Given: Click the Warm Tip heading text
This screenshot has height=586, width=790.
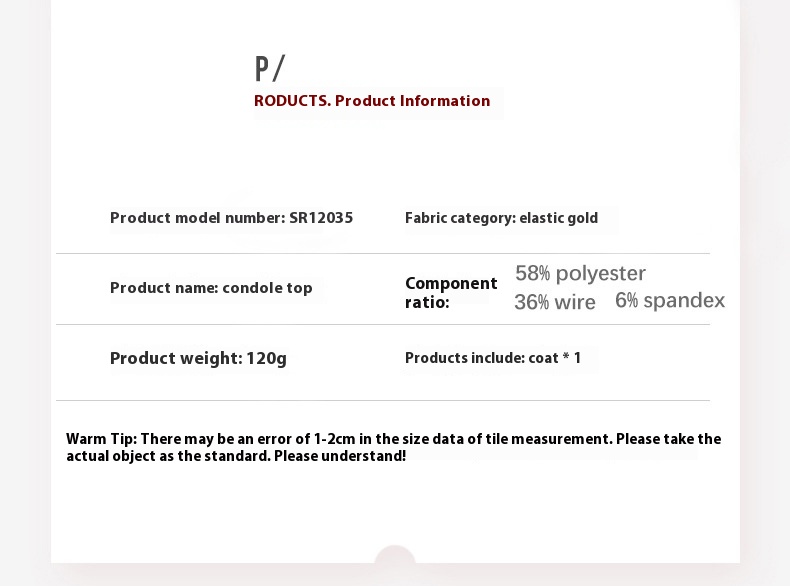Looking at the screenshot, I should point(101,439).
